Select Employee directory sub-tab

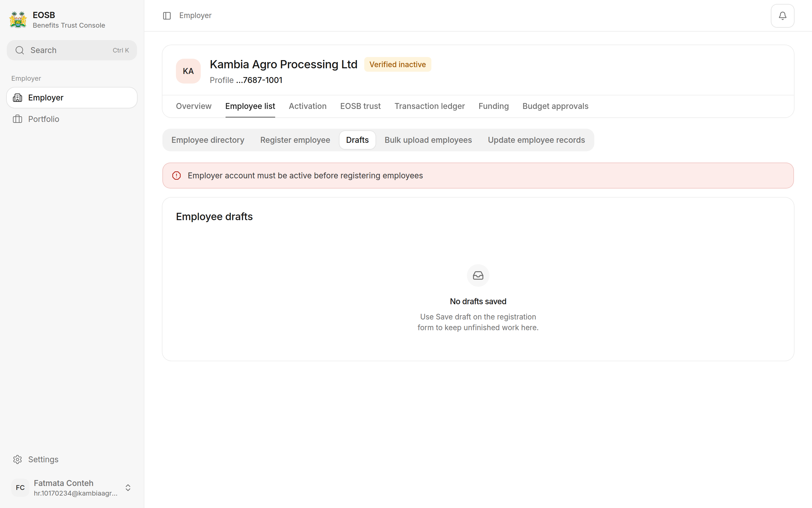click(x=208, y=140)
